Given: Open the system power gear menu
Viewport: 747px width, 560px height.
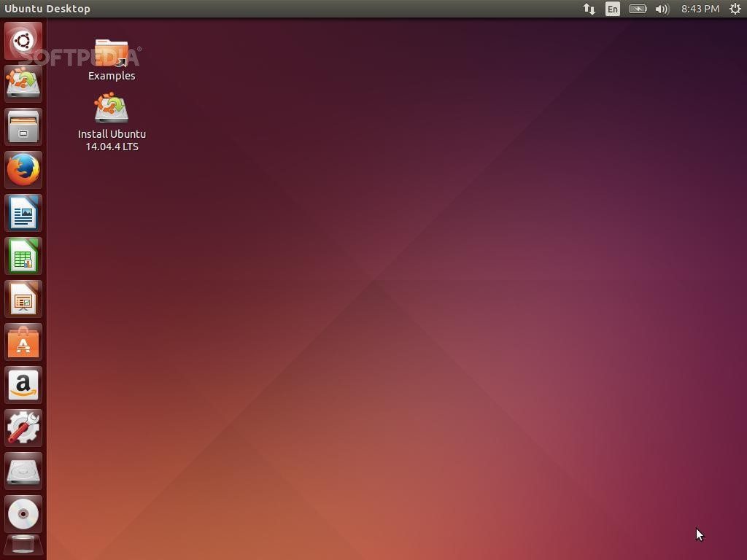Looking at the screenshot, I should [x=735, y=9].
